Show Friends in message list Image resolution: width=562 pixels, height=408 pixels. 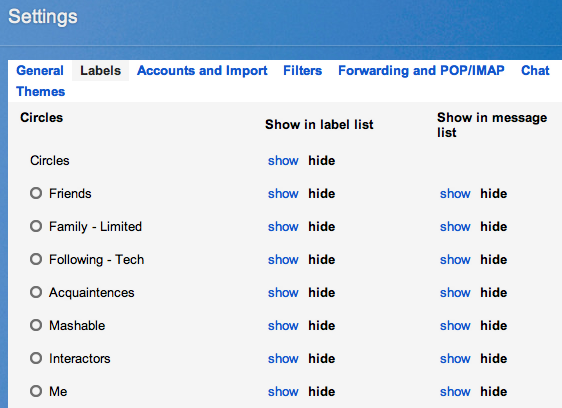(455, 194)
